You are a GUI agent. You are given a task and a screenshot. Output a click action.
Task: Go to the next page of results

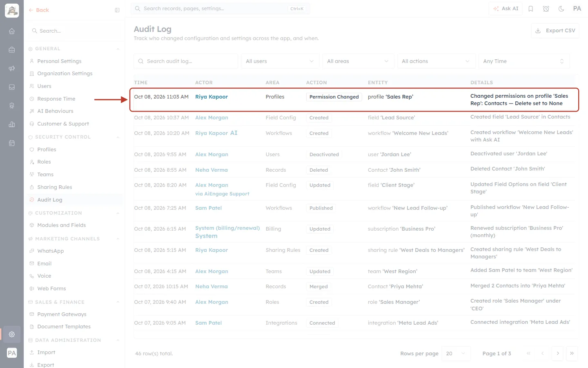(557, 353)
